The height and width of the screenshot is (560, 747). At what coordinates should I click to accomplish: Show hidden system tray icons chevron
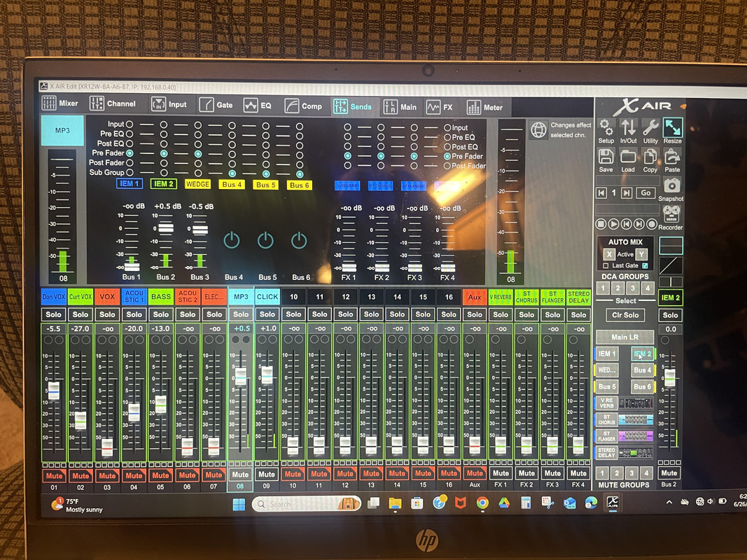(669, 502)
